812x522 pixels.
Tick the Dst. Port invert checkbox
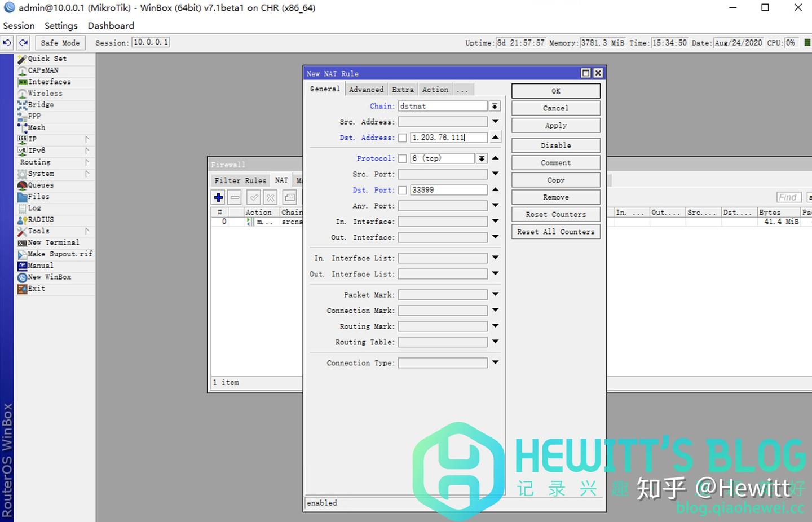pyautogui.click(x=403, y=191)
